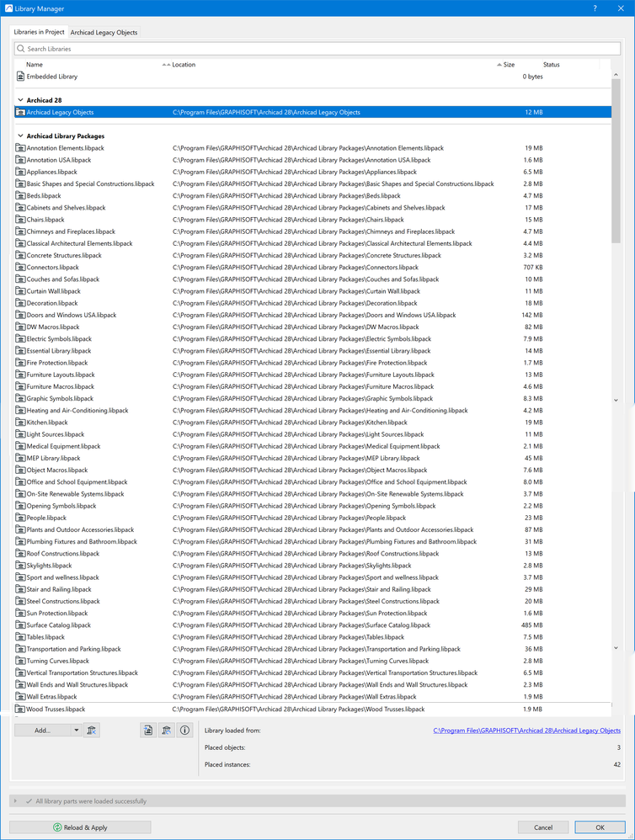The image size is (635, 840).
Task: Click icon of Tables.libpack
Action: (x=21, y=637)
